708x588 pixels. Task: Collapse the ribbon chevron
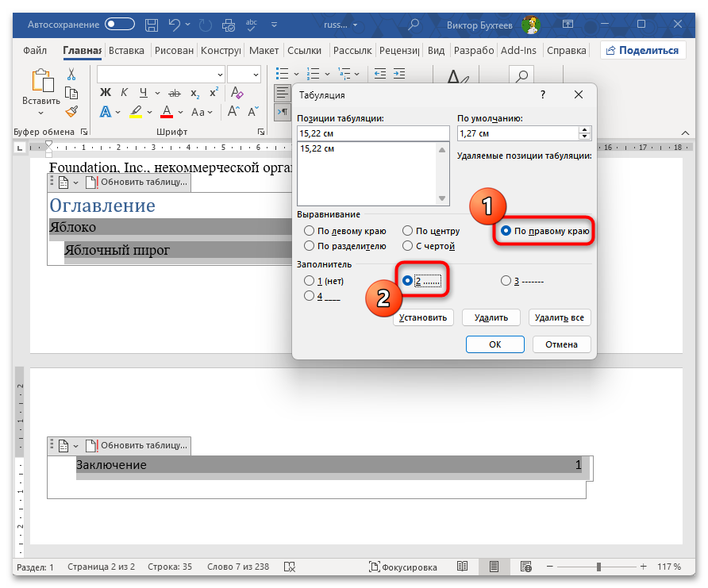coord(685,133)
